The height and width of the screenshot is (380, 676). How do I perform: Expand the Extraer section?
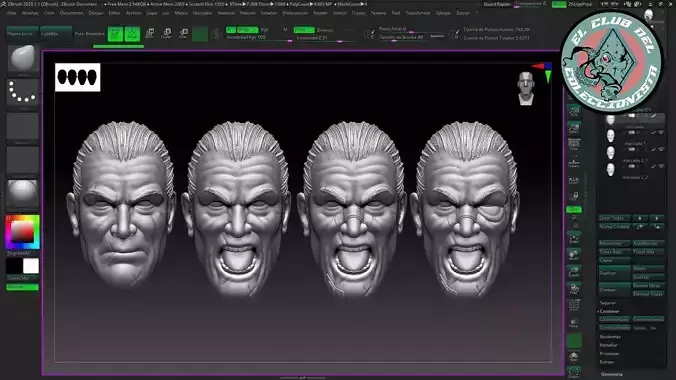pos(607,362)
